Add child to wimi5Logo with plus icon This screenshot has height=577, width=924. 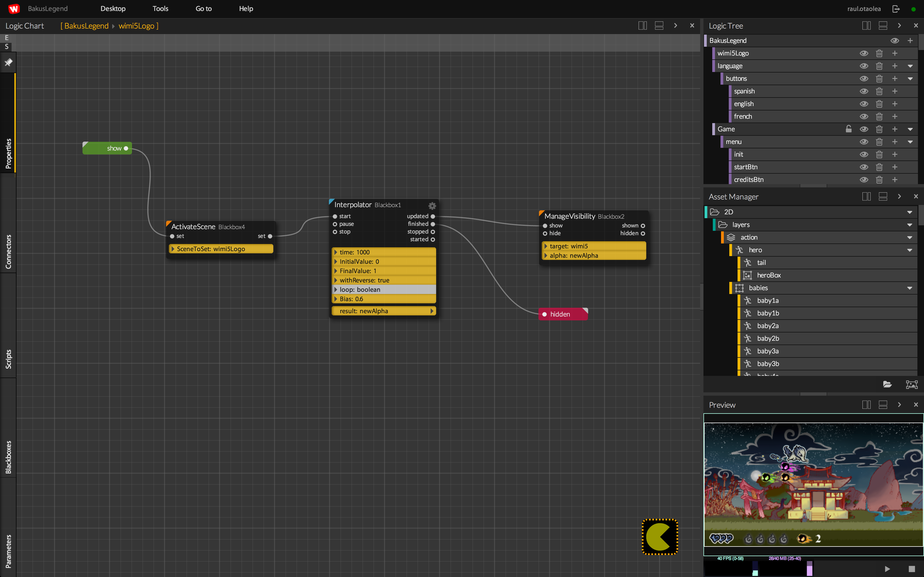click(x=895, y=53)
